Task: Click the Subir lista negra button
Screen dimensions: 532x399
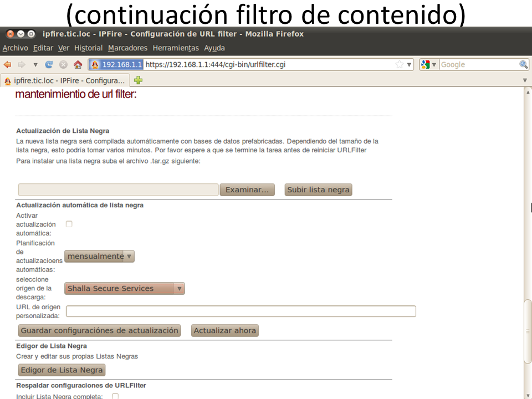Action: click(x=318, y=190)
